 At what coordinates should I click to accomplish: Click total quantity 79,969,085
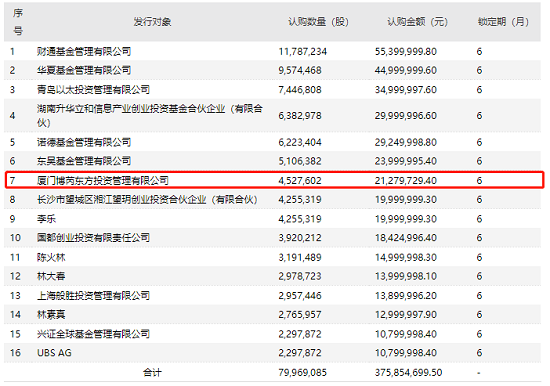pyautogui.click(x=303, y=372)
